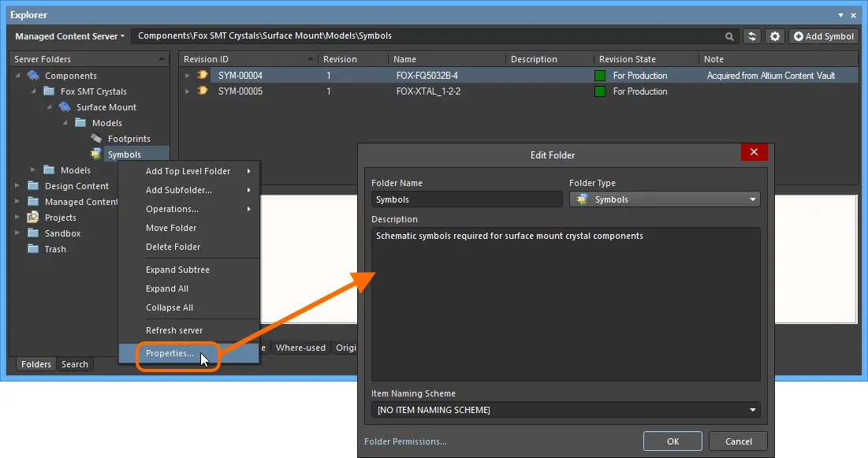Open the Where-used tab
The image size is (868, 458).
(x=300, y=348)
